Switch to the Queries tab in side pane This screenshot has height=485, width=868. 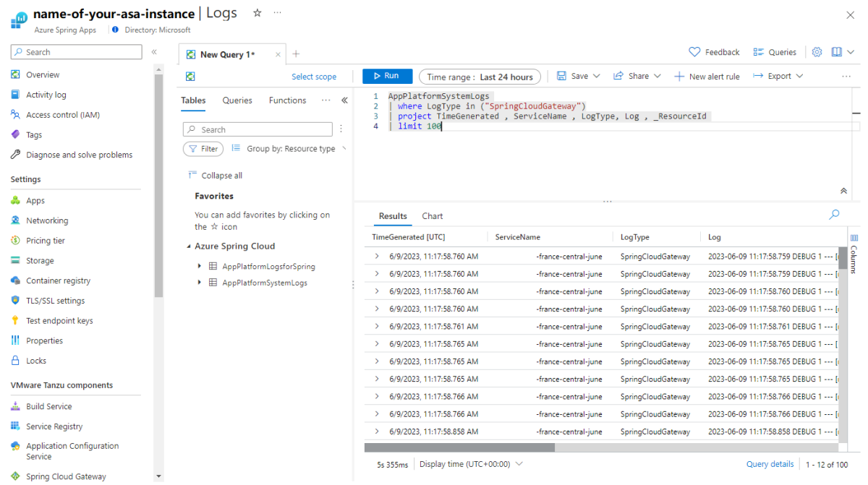point(237,100)
